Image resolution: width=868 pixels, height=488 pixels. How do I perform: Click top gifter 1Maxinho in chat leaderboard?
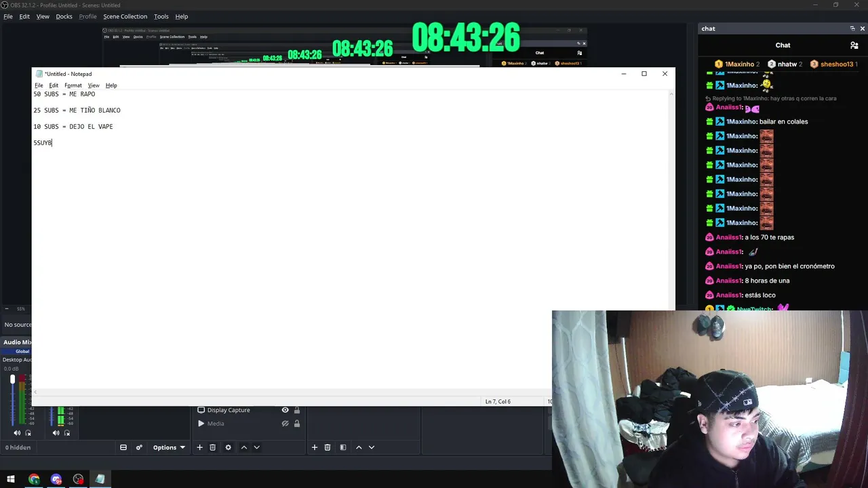coord(737,64)
